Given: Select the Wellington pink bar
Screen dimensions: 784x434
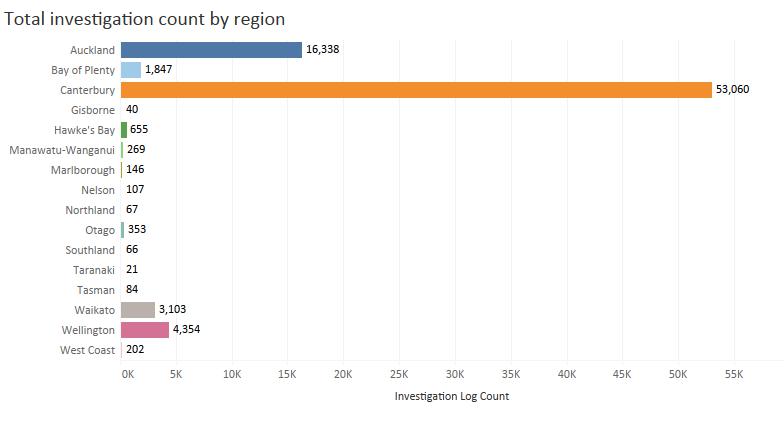Looking at the screenshot, I should 145,330.
